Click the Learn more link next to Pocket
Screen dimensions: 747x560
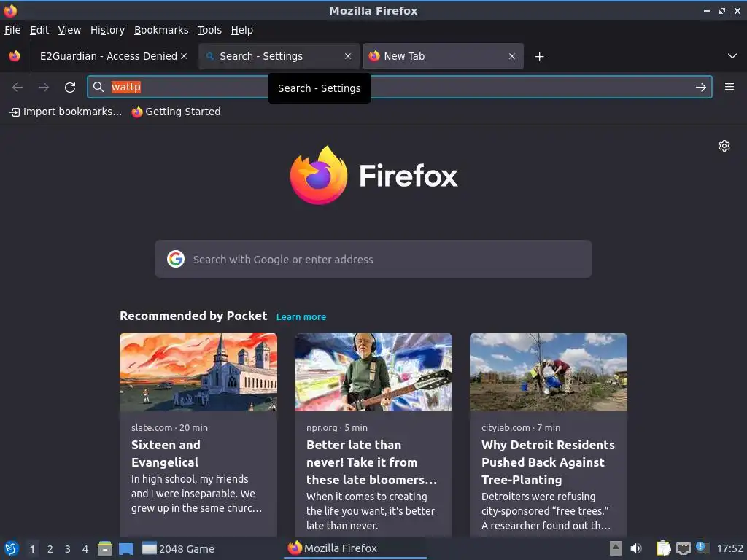pos(301,317)
